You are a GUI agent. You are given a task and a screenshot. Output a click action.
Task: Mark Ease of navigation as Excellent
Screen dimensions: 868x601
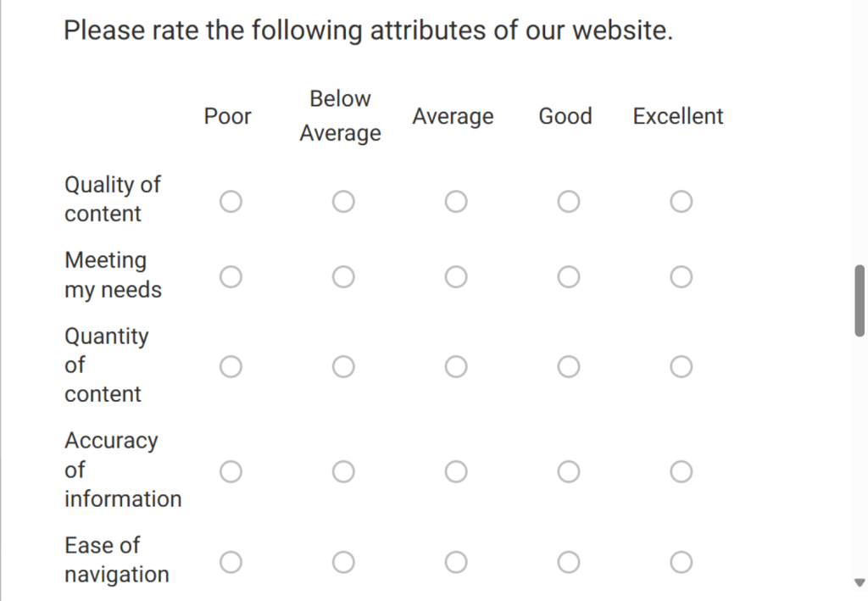pyautogui.click(x=681, y=561)
